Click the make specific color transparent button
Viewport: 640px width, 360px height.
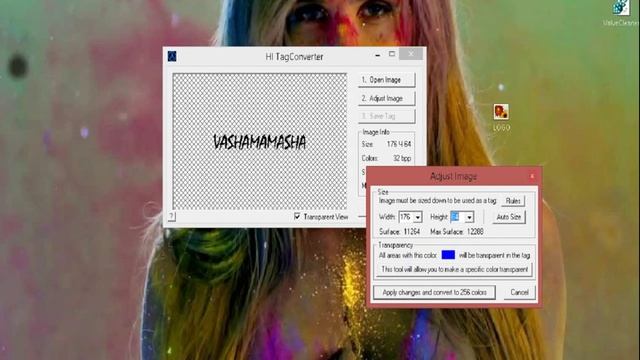point(454,269)
